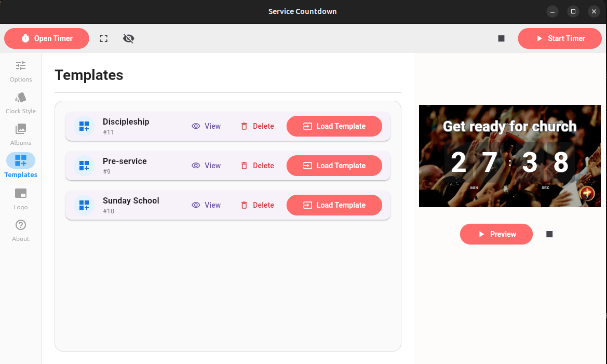Open the Clock Style sidebar section
The width and height of the screenshot is (607, 364).
pyautogui.click(x=21, y=103)
